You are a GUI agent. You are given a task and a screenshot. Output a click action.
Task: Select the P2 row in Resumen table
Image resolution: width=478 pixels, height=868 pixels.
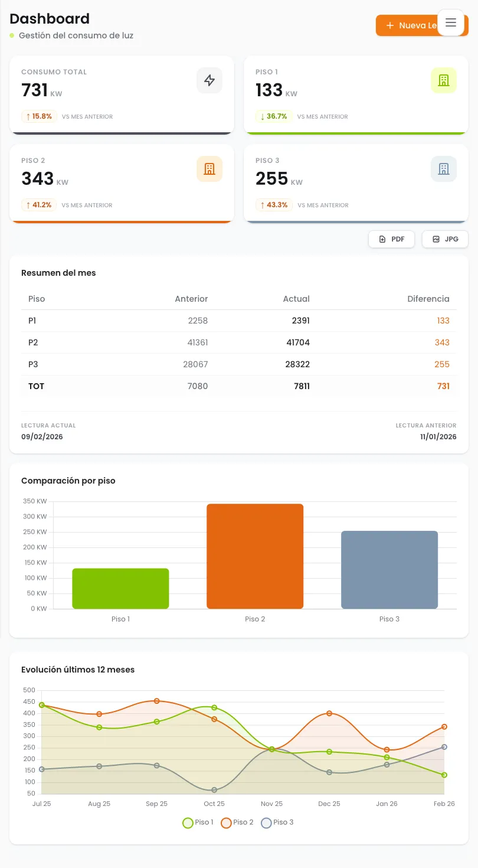pos(238,342)
